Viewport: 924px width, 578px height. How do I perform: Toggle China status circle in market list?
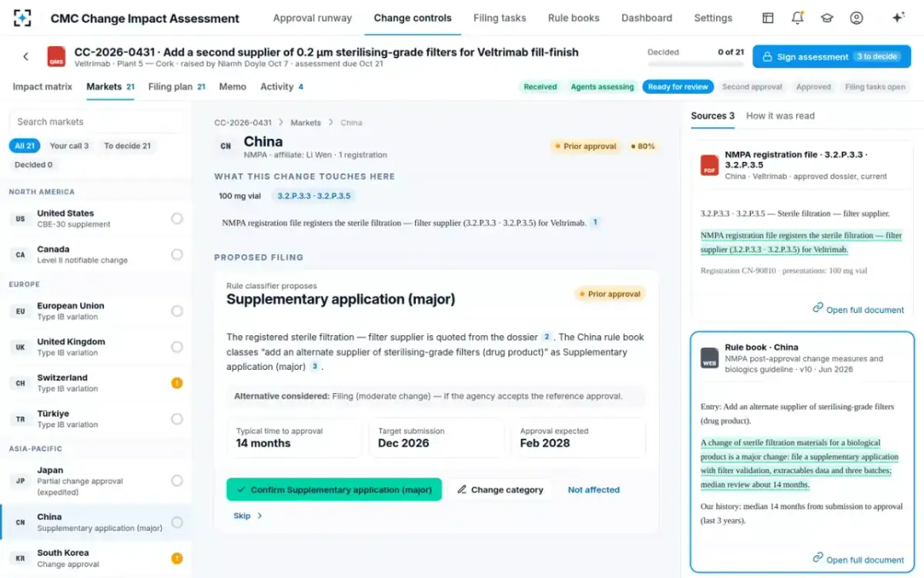[x=177, y=523]
